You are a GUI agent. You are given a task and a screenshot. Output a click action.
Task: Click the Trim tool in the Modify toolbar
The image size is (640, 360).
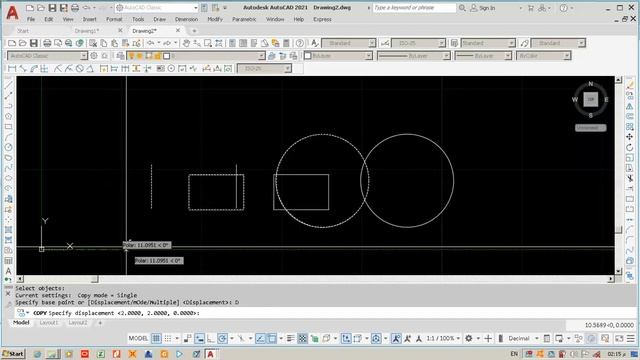pos(629,178)
